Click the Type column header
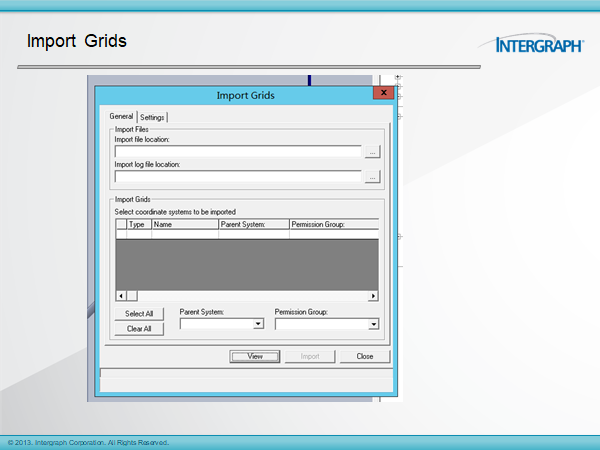 (139, 224)
